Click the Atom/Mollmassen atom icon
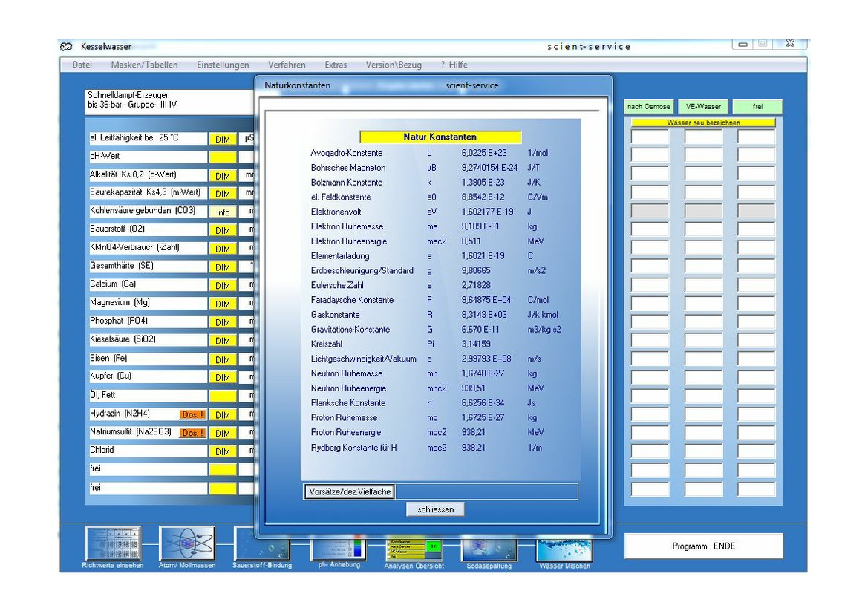Viewport: 868px width, 614px height. [x=186, y=544]
